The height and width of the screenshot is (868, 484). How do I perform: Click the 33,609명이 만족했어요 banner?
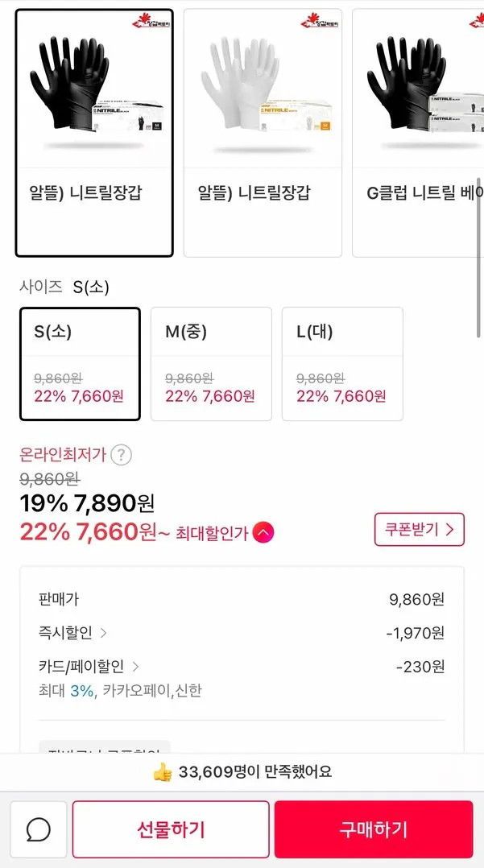(242, 771)
